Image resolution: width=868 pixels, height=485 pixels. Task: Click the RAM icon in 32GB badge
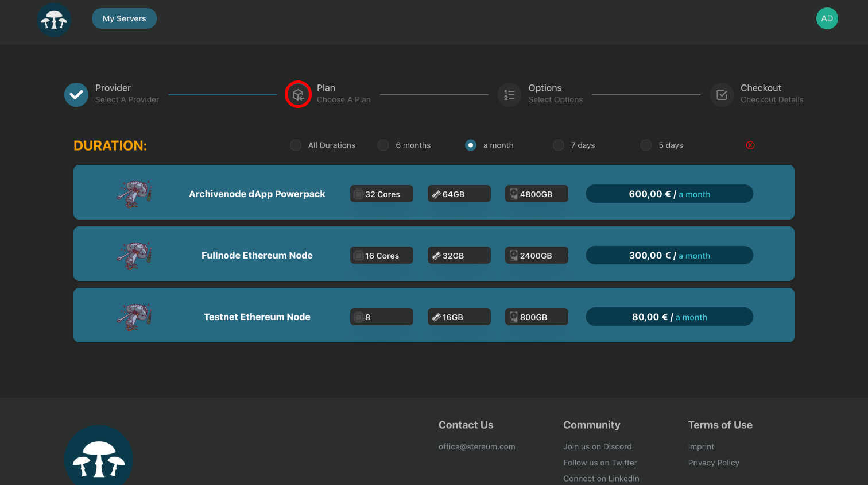(x=436, y=256)
